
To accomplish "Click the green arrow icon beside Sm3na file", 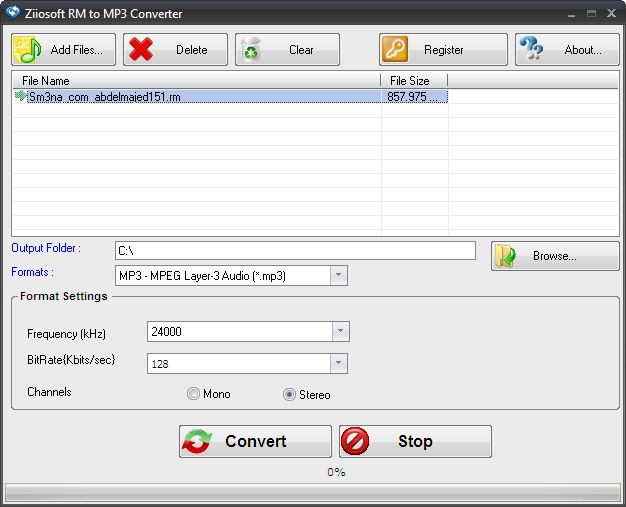I will [20, 96].
